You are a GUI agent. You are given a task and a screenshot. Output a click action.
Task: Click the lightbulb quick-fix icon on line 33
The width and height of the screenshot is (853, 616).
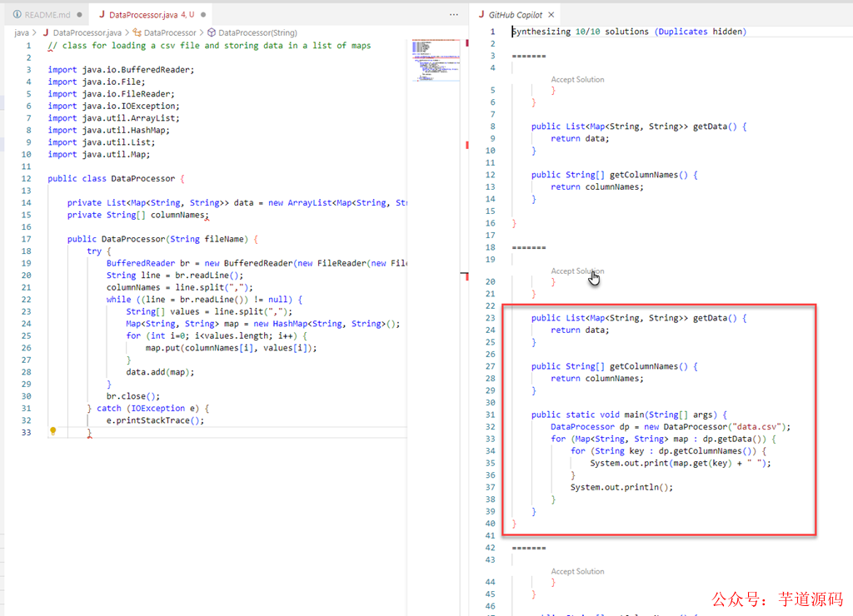coord(52,431)
